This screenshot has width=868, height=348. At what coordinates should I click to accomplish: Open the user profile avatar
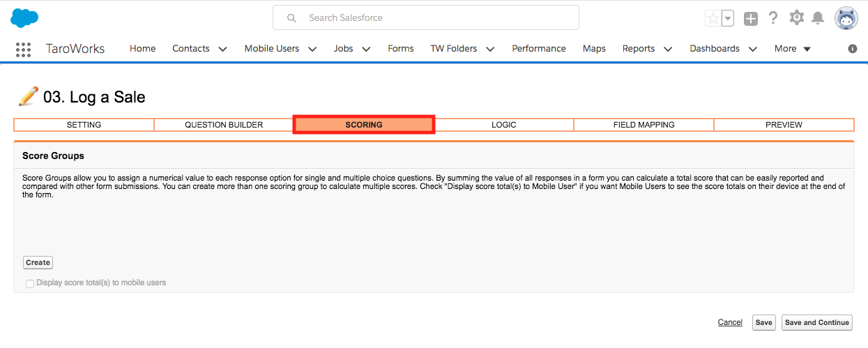click(846, 18)
